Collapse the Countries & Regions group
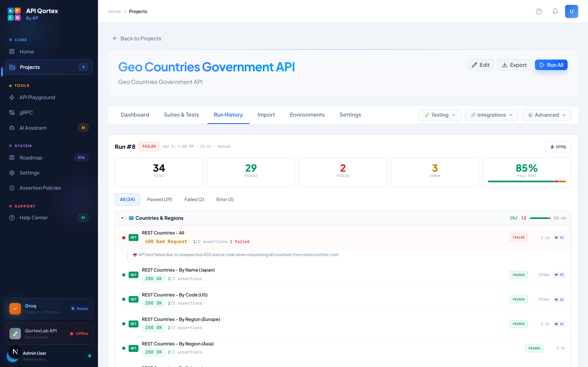Image resolution: width=588 pixels, height=367 pixels. click(x=122, y=218)
